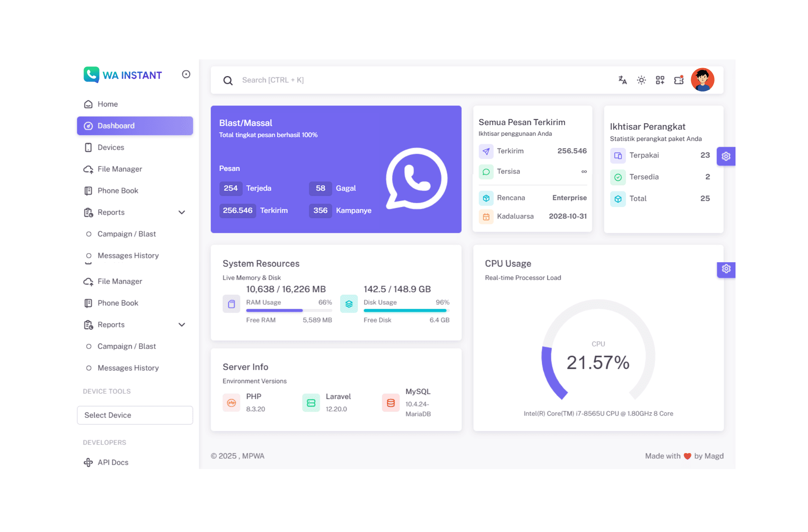Open the WA Instant logo icon
Screen dimensions: 808x532
coord(91,74)
